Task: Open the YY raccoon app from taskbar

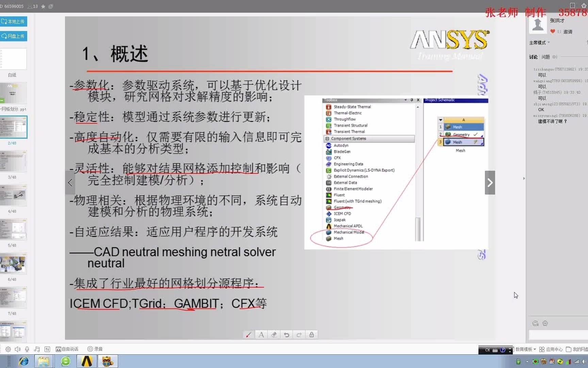Action: pos(108,361)
